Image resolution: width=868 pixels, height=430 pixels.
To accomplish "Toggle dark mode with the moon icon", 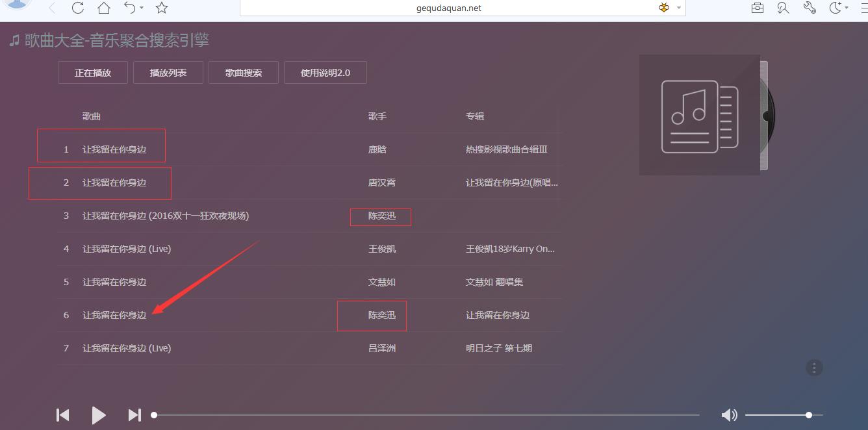I will pyautogui.click(x=835, y=8).
